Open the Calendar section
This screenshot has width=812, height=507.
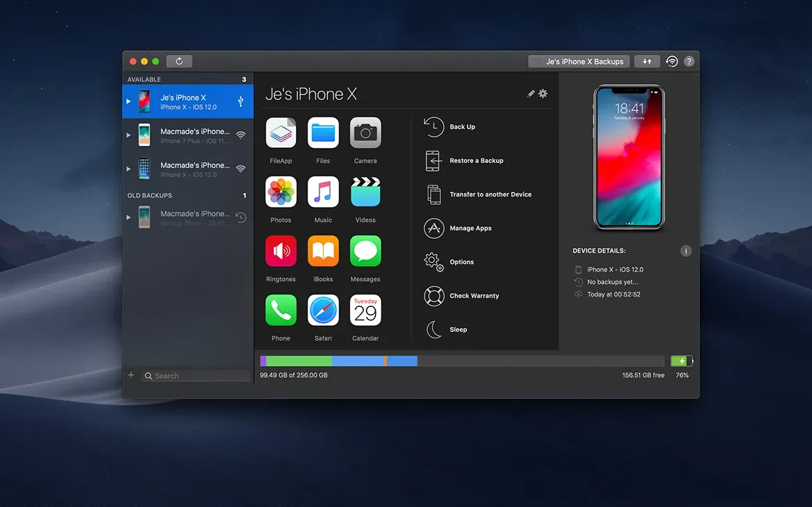click(x=365, y=310)
